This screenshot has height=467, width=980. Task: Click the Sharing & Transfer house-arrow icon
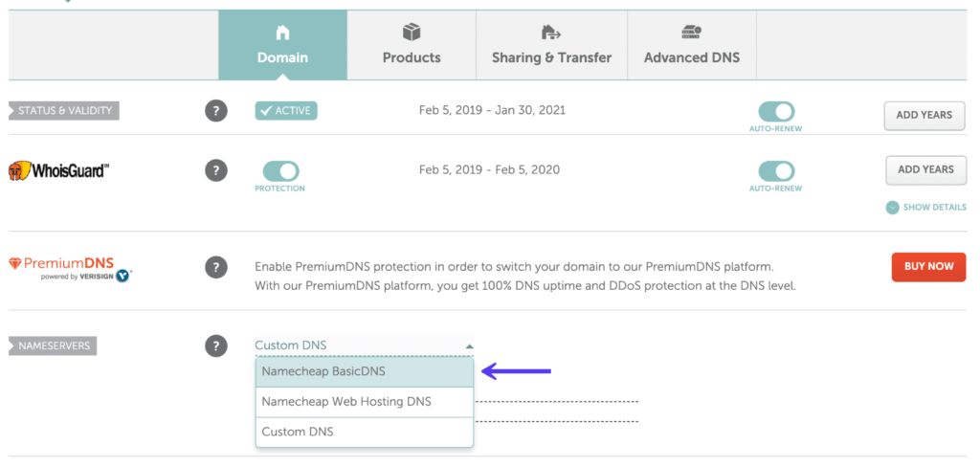(x=551, y=33)
